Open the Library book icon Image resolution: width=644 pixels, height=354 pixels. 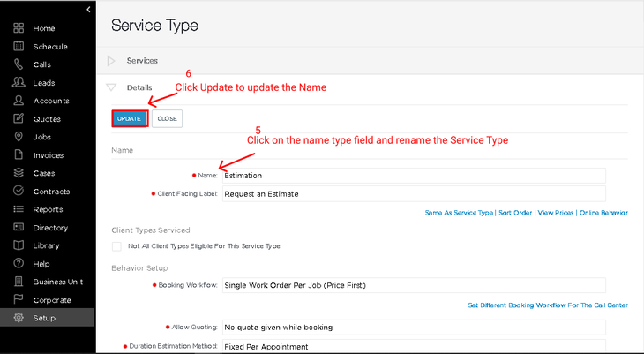[x=19, y=245]
